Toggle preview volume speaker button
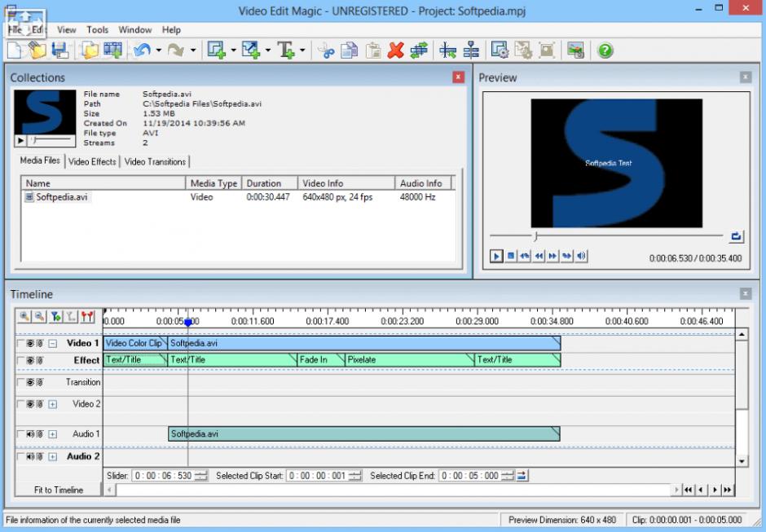 point(581,256)
